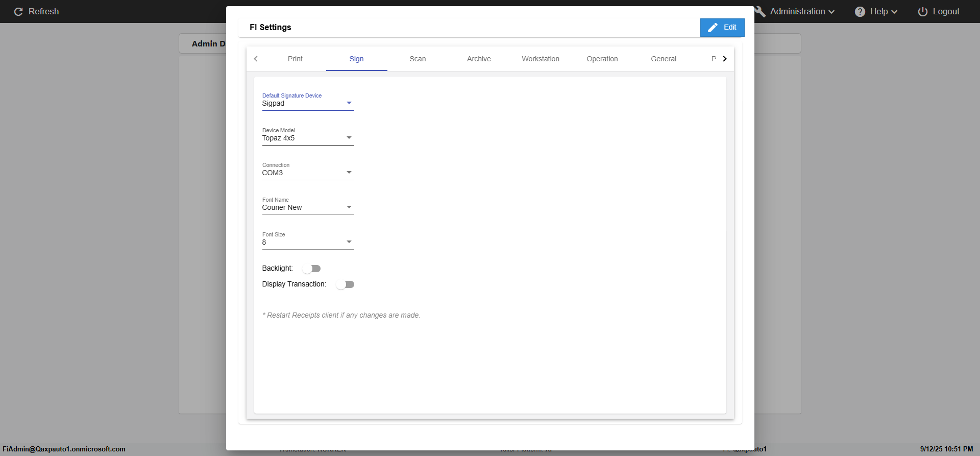Switch to the Scan tab
The width and height of the screenshot is (980, 456).
point(418,59)
